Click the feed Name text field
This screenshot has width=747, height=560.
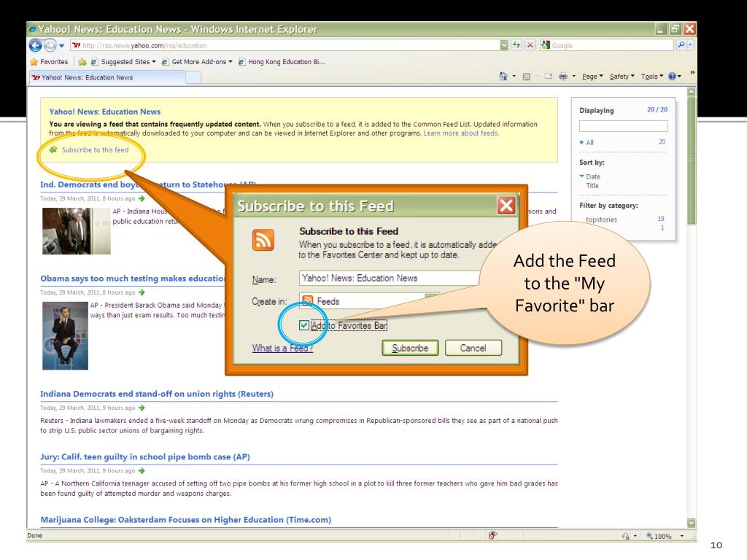(x=390, y=278)
